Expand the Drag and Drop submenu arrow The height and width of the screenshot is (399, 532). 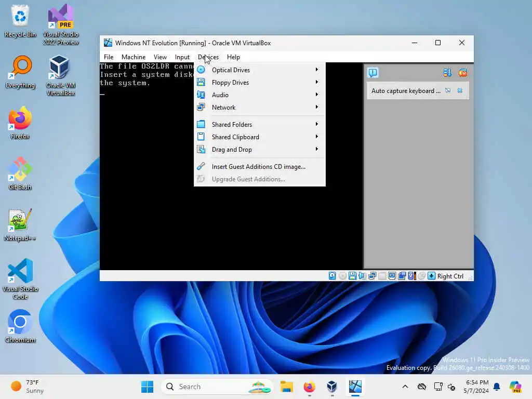(x=317, y=149)
